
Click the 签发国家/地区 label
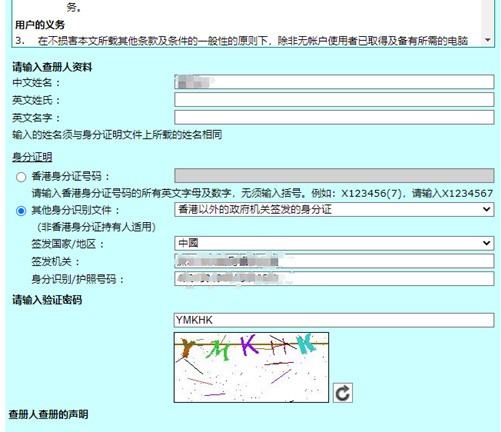(x=68, y=244)
